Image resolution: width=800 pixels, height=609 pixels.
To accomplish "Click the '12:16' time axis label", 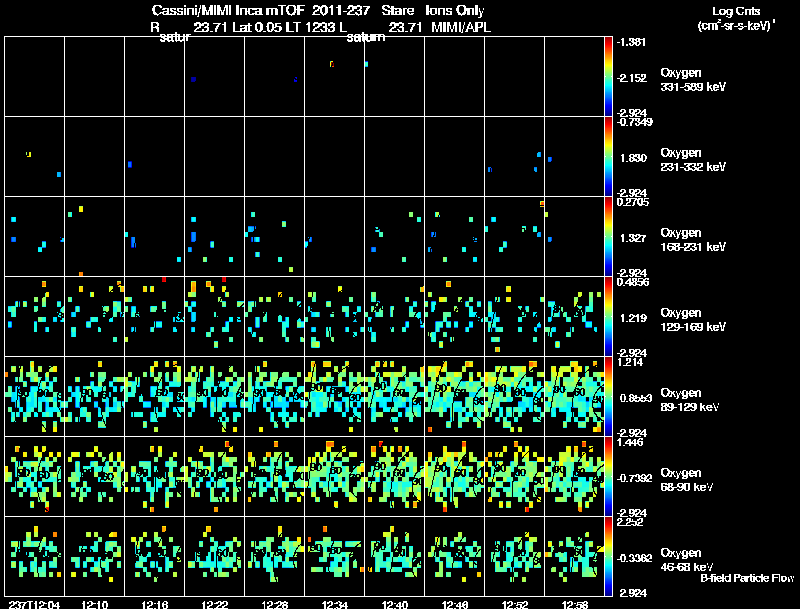I will point(155,604).
